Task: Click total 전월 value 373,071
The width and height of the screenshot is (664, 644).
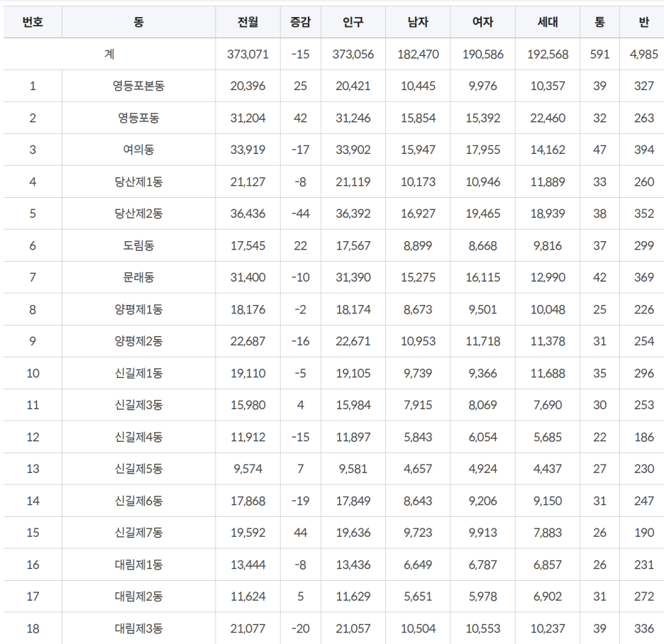Action: 248,54
